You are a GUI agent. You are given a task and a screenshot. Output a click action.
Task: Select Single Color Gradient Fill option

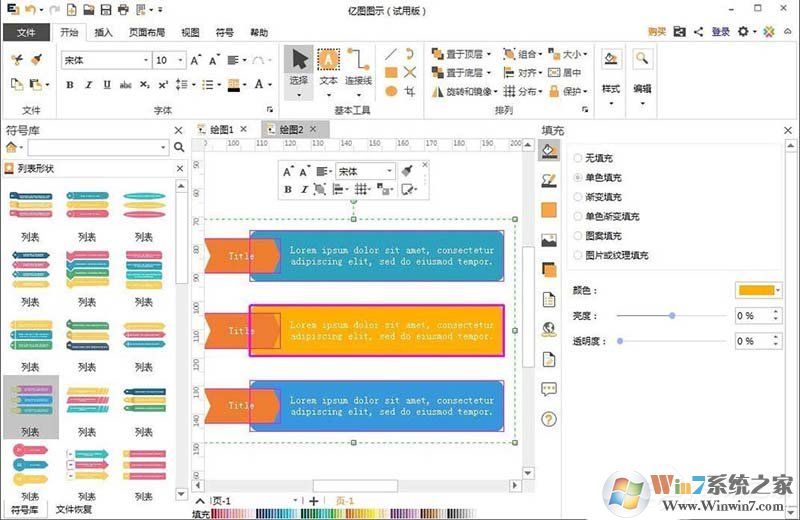point(578,216)
